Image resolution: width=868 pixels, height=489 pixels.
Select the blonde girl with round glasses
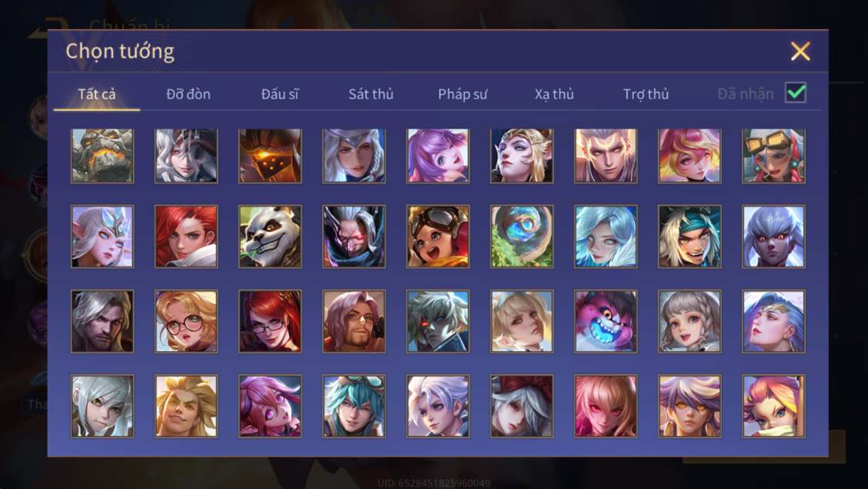point(186,321)
